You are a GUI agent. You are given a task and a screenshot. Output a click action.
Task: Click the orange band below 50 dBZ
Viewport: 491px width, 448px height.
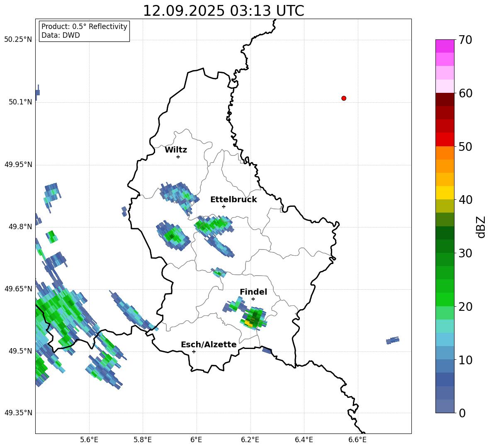[445, 153]
